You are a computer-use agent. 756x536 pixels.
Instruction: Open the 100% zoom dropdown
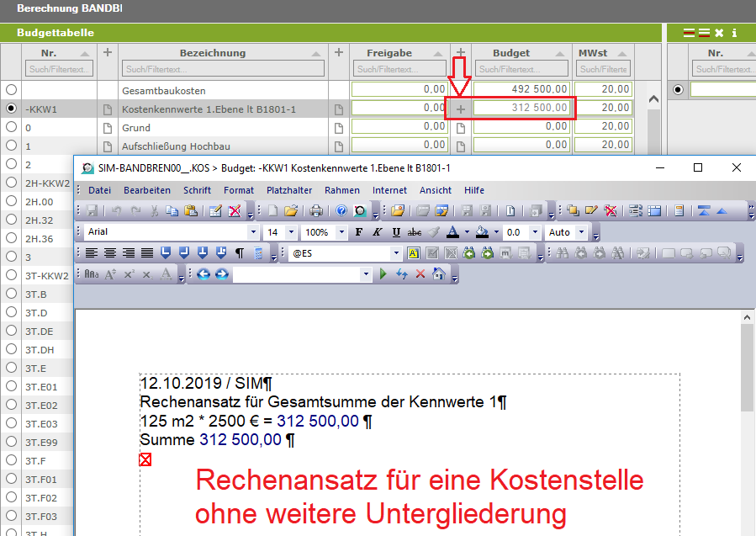341,232
